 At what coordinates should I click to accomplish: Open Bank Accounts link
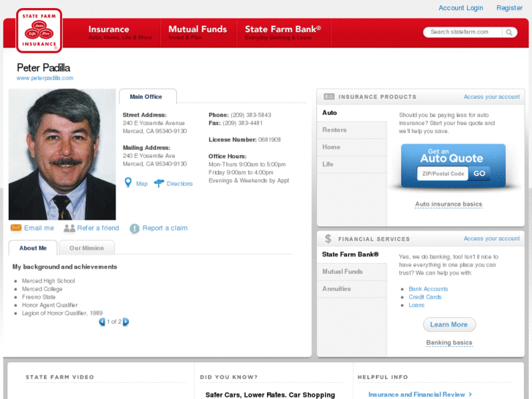click(428, 289)
